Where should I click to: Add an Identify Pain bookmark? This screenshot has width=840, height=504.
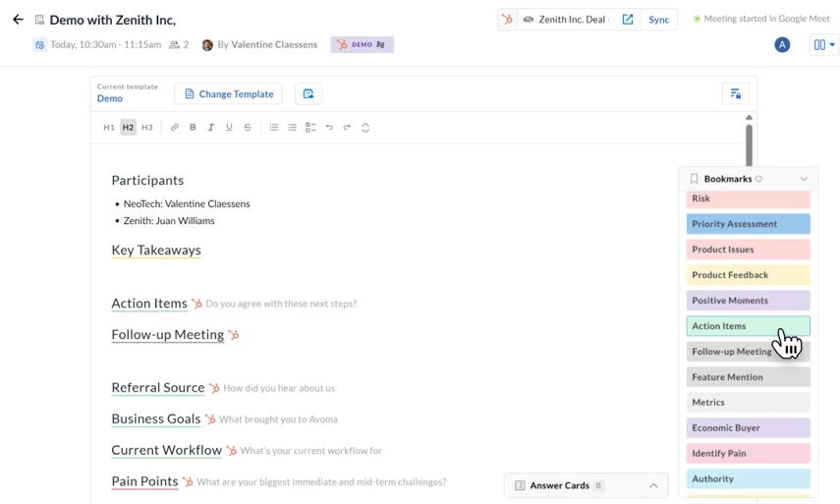coord(749,453)
